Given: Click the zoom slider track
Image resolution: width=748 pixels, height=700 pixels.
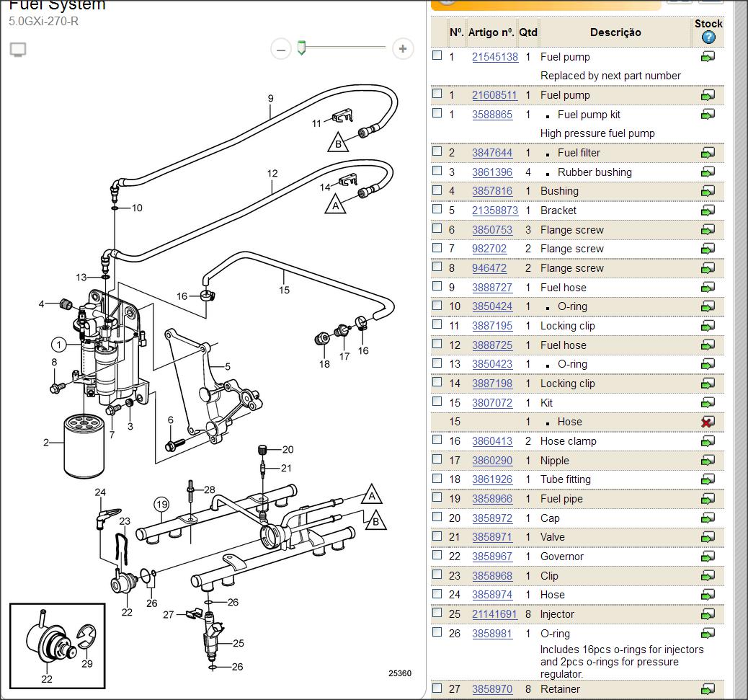Looking at the screenshot, I should point(345,48).
